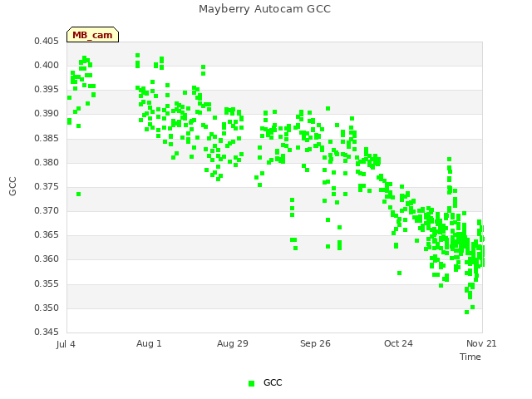Click the green GCC legend swatch
532x399 pixels.
coord(251,383)
